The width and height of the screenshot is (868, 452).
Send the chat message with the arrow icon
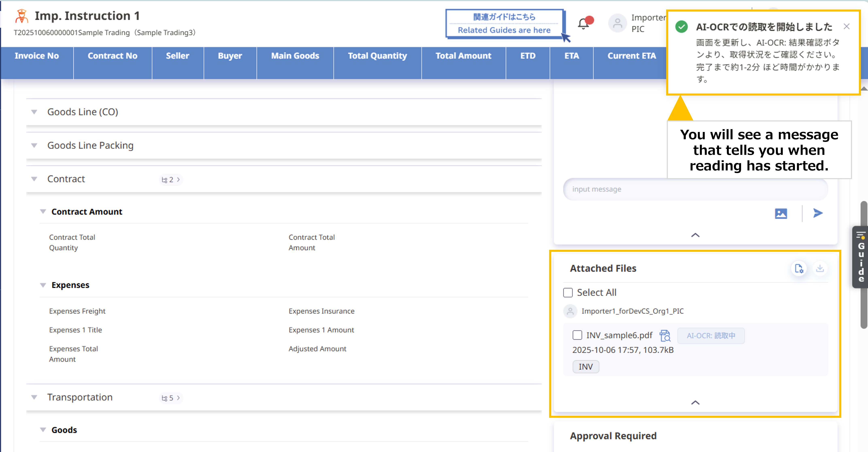(x=818, y=213)
